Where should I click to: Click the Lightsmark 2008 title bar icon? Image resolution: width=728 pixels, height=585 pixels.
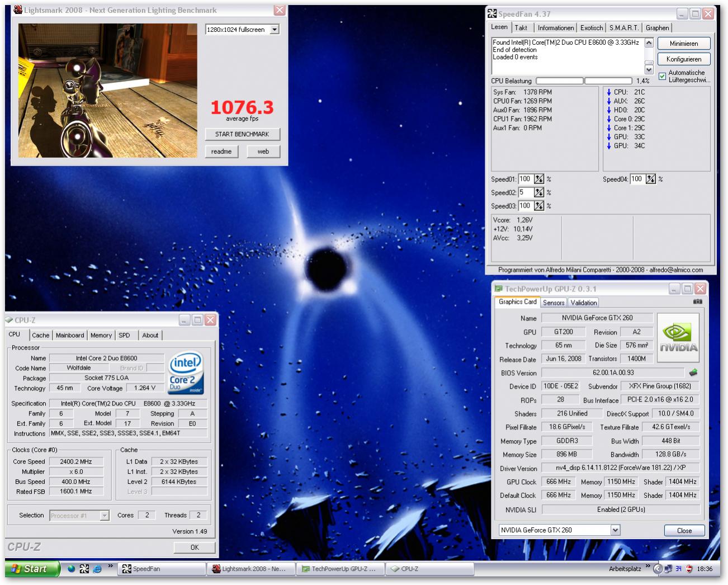tap(18, 10)
